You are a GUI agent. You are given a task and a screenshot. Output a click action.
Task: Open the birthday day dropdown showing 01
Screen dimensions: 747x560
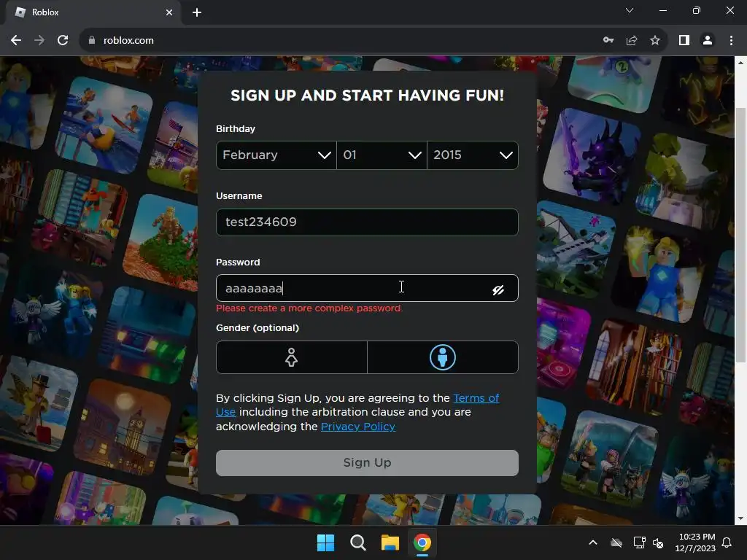[x=382, y=155]
